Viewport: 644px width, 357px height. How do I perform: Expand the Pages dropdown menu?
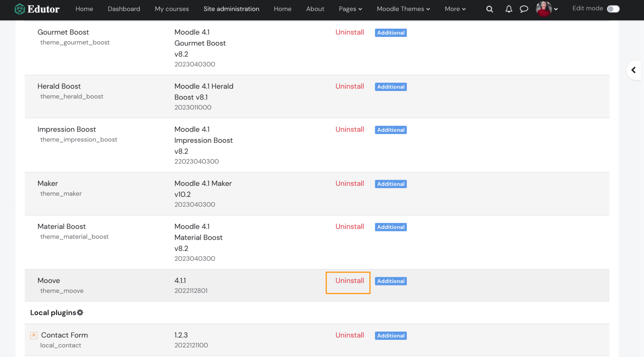(350, 9)
